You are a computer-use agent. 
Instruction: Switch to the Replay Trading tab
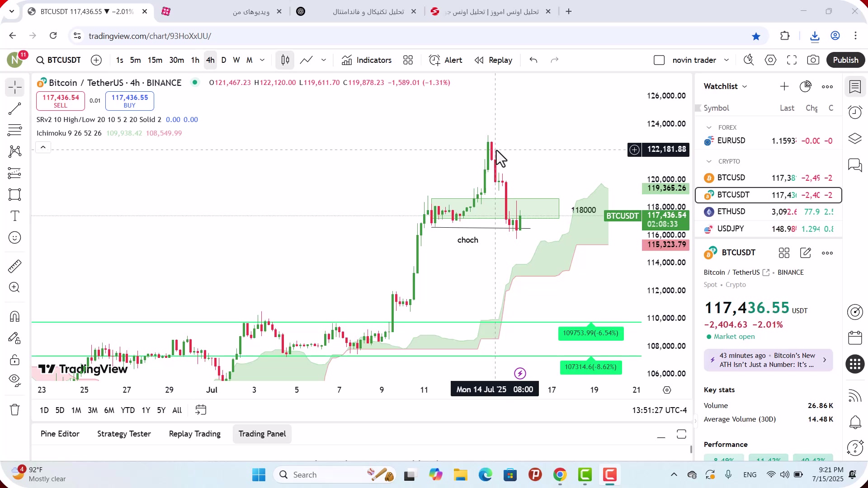tap(195, 434)
